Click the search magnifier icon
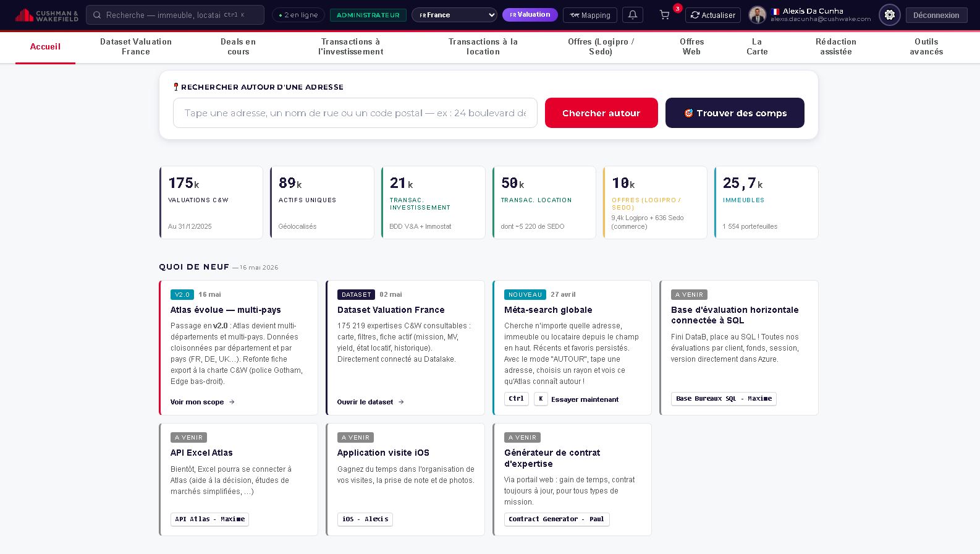The height and width of the screenshot is (554, 980). tap(97, 15)
